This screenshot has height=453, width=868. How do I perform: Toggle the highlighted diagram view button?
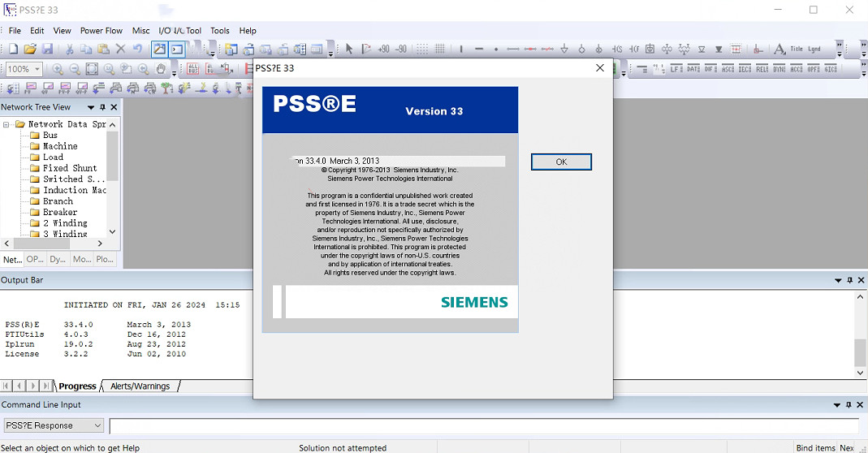(x=159, y=50)
